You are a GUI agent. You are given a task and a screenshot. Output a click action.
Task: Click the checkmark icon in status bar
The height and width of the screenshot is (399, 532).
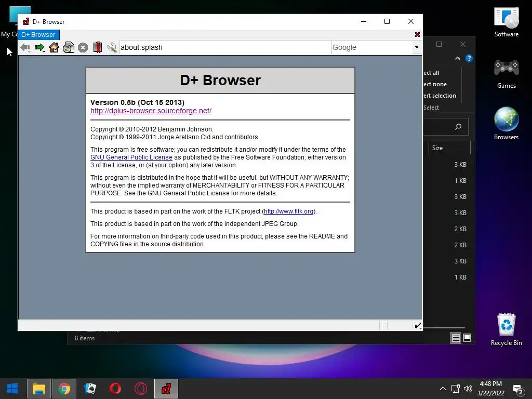[x=418, y=326]
